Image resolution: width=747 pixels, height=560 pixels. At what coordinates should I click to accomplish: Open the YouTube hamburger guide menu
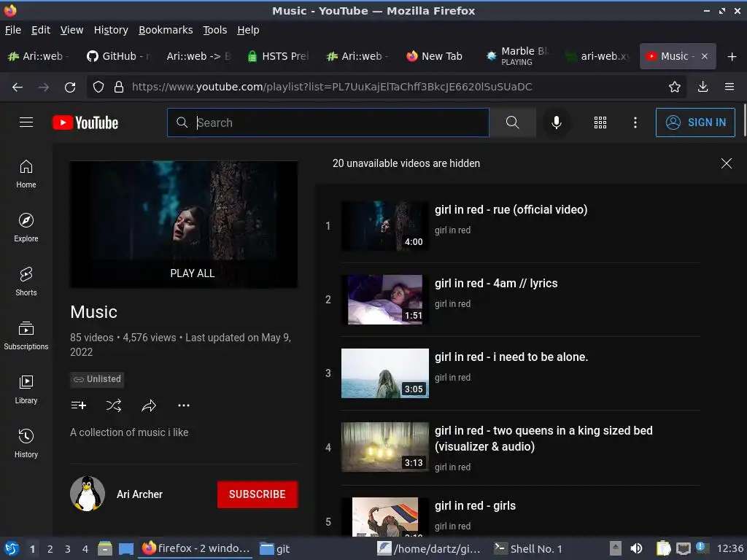point(26,122)
